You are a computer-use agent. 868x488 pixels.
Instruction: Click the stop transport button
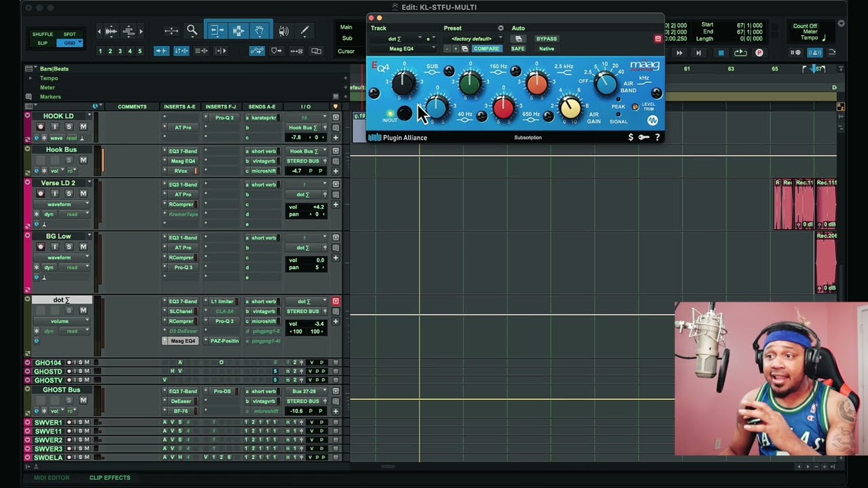[x=721, y=53]
